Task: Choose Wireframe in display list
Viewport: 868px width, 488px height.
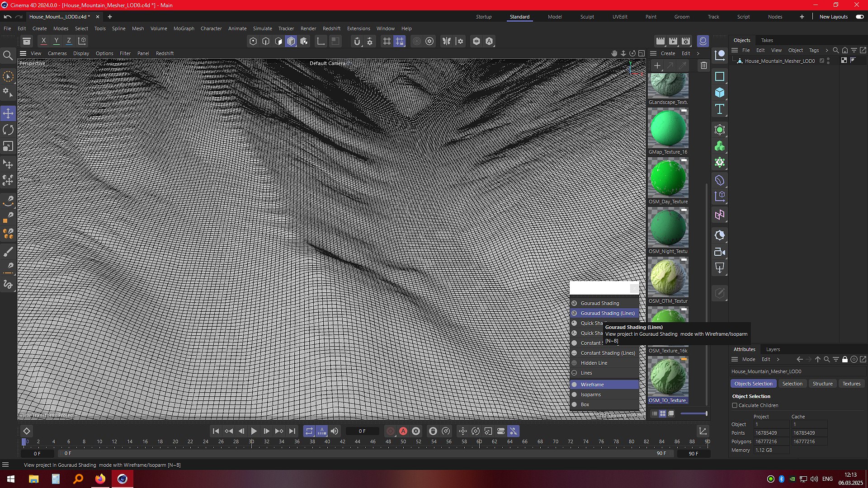Action: (x=604, y=385)
